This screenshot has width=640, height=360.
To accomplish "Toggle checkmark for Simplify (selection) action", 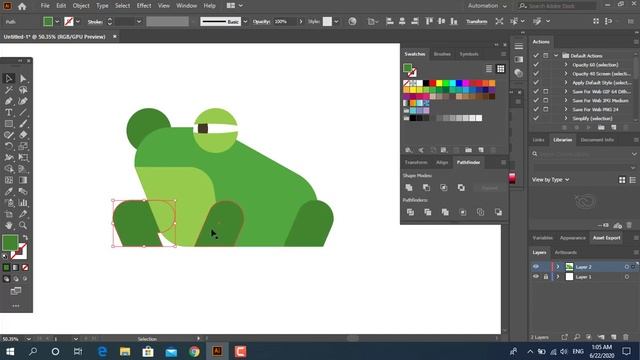I will click(536, 118).
